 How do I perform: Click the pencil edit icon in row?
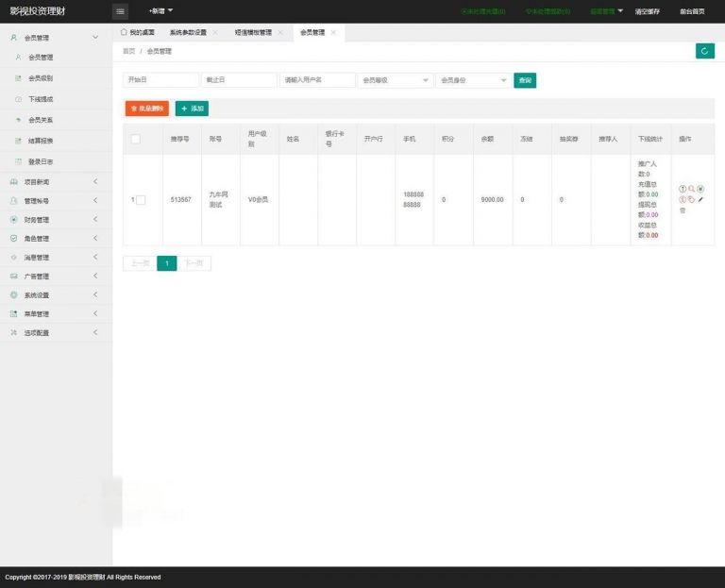(x=701, y=199)
